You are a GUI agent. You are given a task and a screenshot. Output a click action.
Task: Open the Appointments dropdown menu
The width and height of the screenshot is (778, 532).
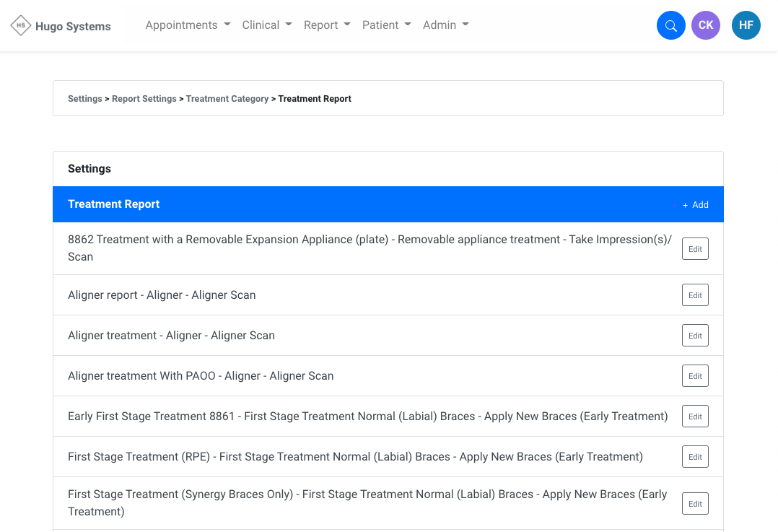[188, 25]
